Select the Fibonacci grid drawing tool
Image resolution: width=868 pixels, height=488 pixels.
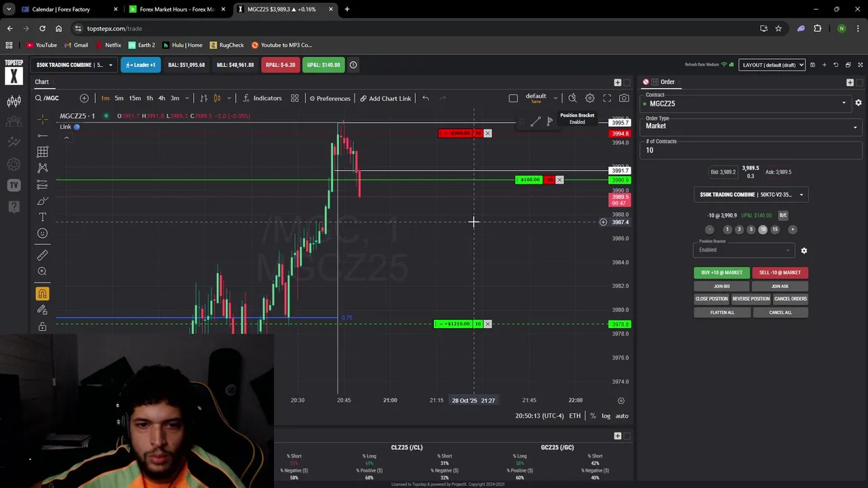coord(42,152)
